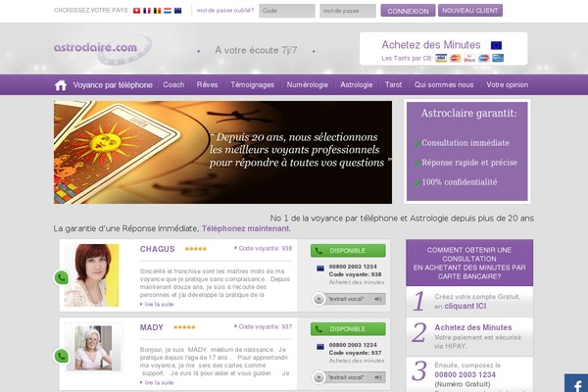Play Mady 'extrait vocal' audio
This screenshot has height=392, width=588.
[318, 377]
